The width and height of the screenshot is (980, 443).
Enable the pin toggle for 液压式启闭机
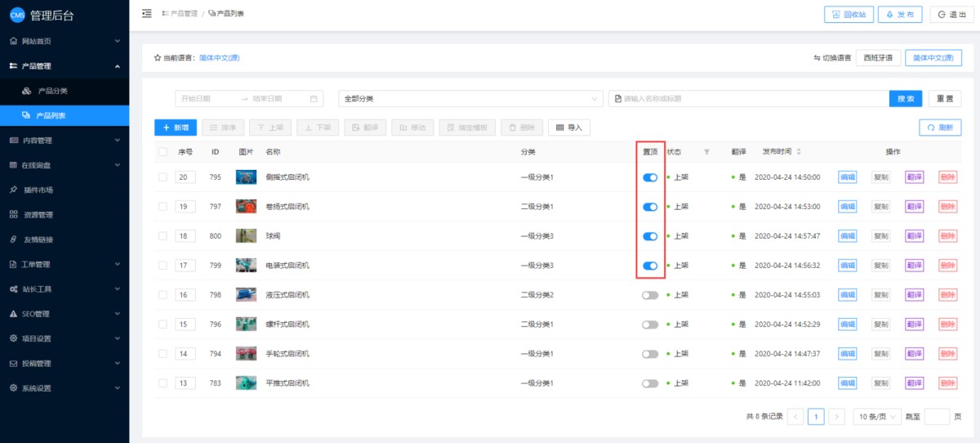pos(650,295)
